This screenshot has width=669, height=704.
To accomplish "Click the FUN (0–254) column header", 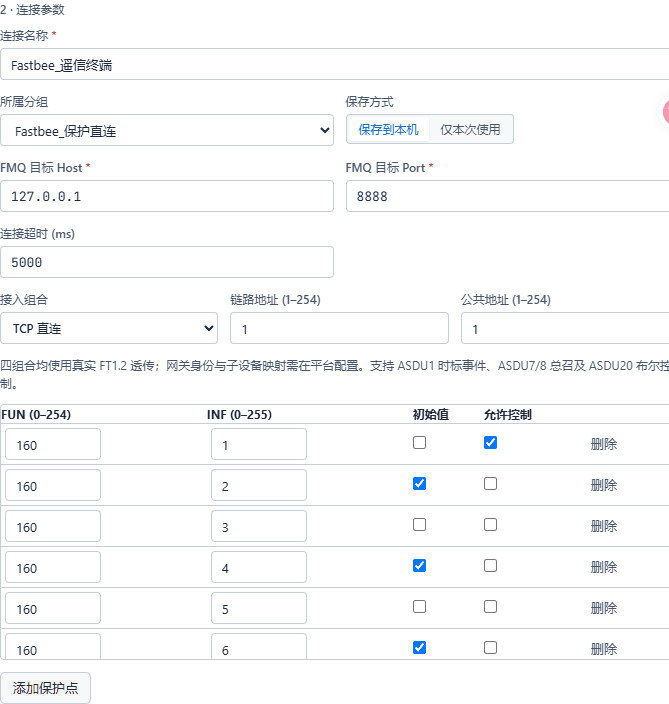I will [36, 414].
